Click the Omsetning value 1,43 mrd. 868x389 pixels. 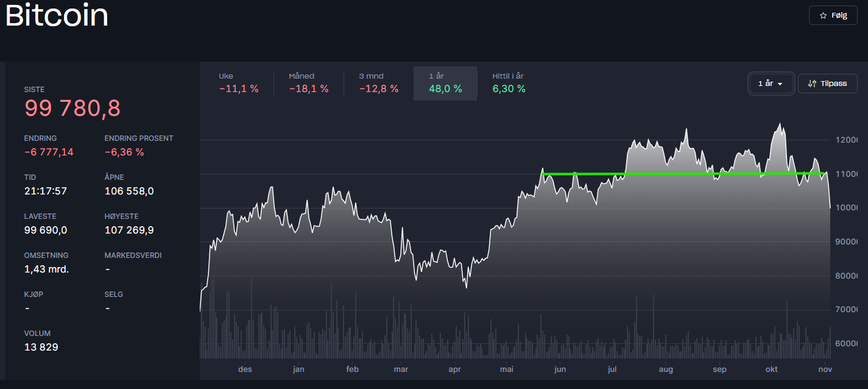tap(46, 269)
